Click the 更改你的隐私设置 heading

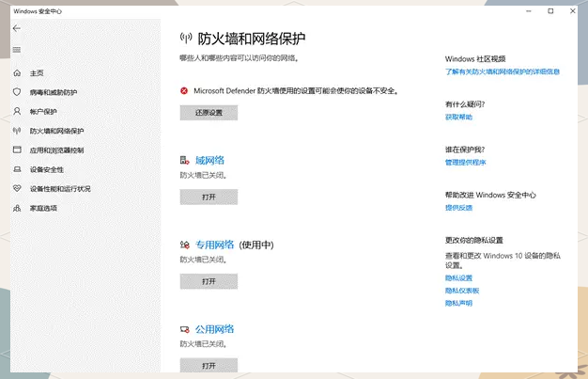pos(474,240)
